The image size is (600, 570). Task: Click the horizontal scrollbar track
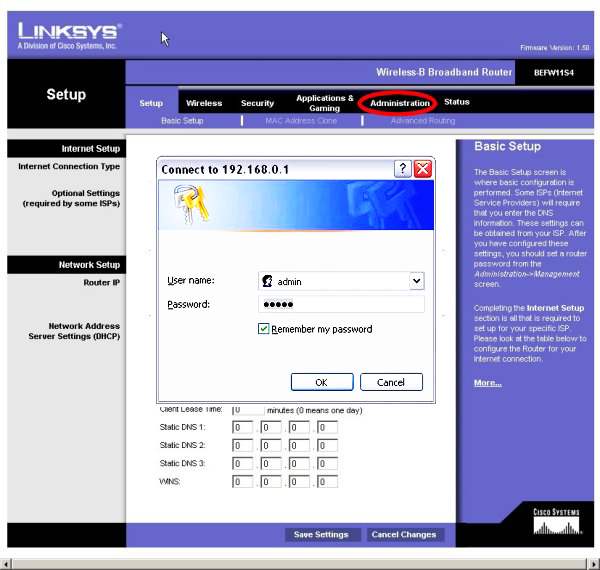click(300, 564)
